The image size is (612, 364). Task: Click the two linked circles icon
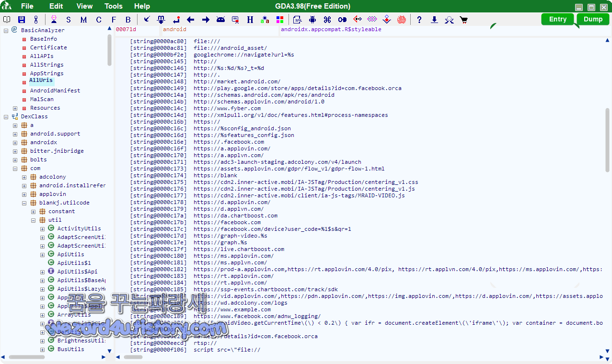click(x=342, y=20)
